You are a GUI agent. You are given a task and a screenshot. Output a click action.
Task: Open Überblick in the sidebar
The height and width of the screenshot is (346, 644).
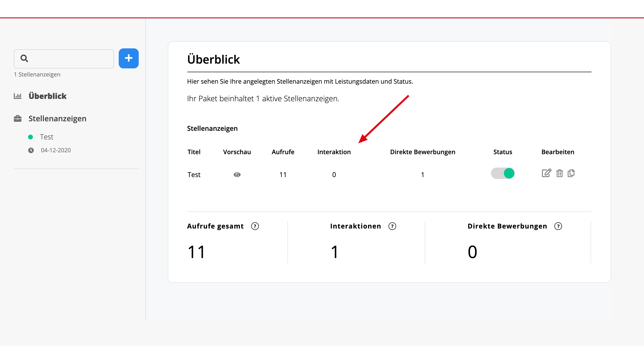click(x=47, y=96)
